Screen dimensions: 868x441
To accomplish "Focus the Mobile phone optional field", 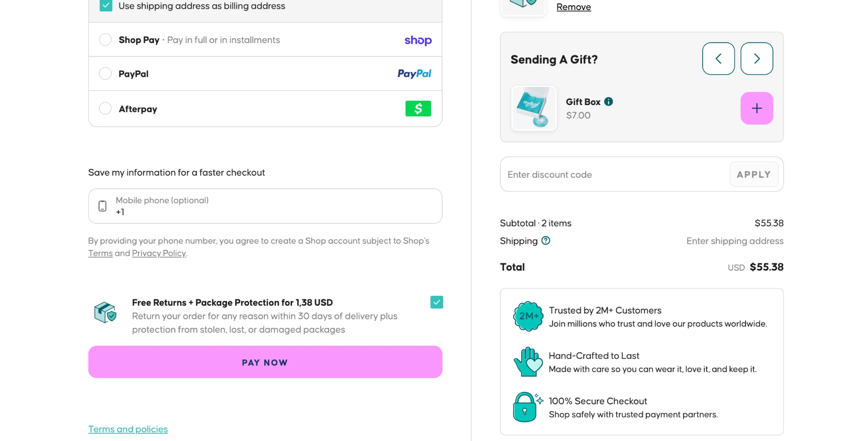I will click(265, 206).
